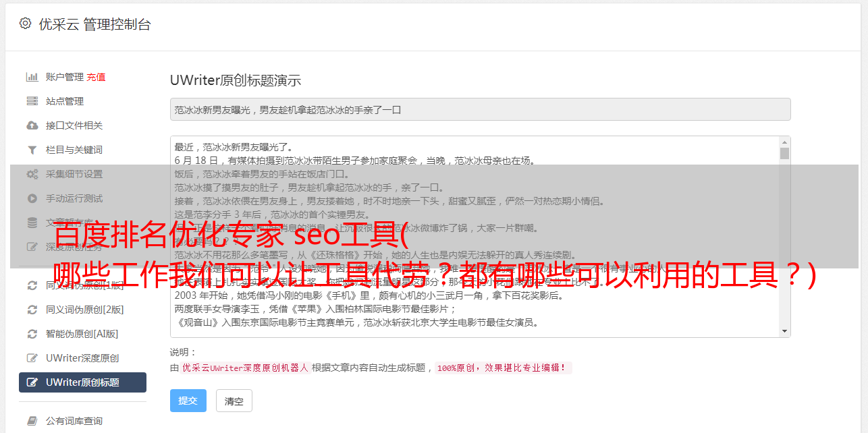Viewport: 868px width, 433px height.
Task: Click the 清空 button
Action: (234, 401)
